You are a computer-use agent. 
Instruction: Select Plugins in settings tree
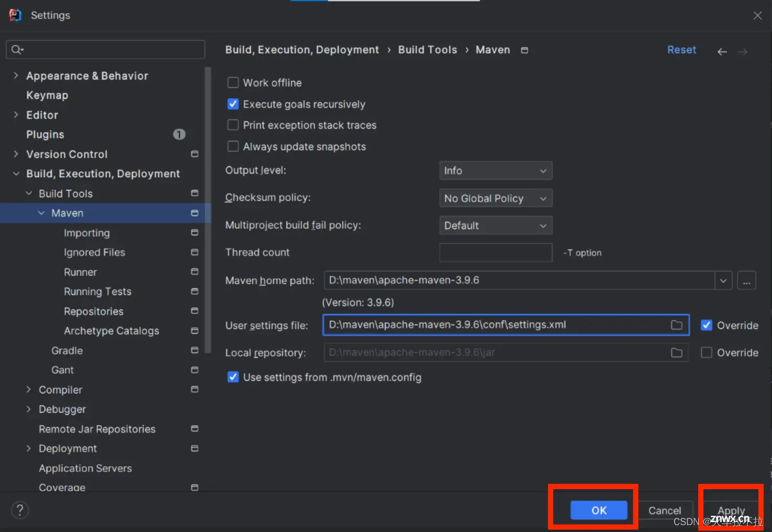click(x=45, y=134)
